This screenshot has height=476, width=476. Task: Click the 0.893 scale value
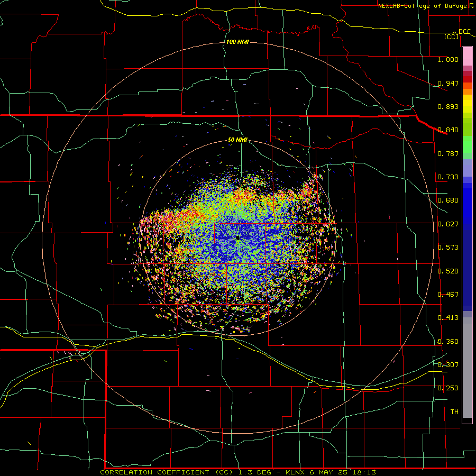[x=448, y=106]
